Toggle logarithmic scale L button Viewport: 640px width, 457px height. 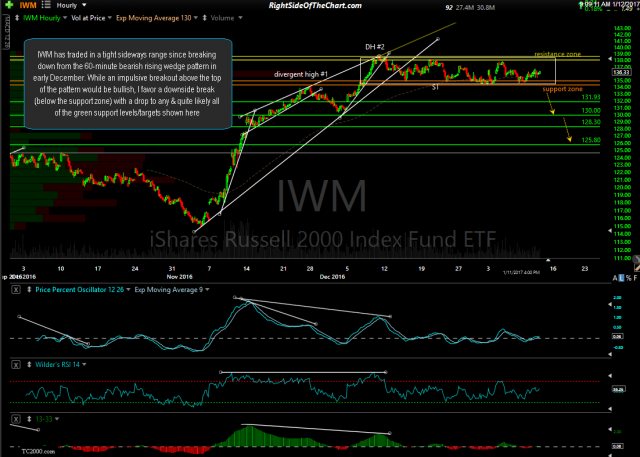point(621,278)
